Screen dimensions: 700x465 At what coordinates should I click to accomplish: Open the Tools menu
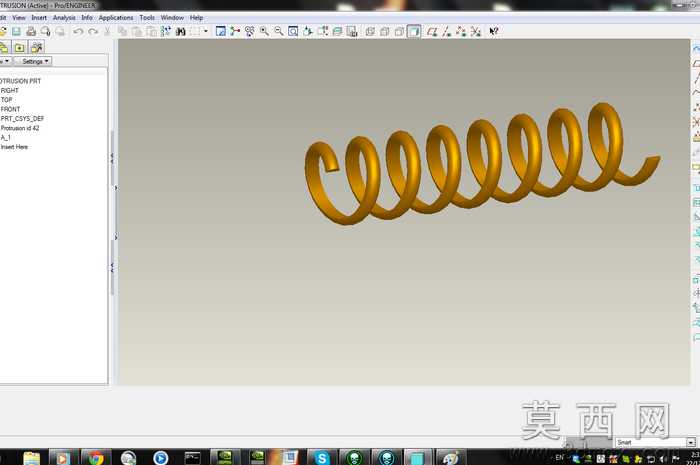(x=147, y=17)
